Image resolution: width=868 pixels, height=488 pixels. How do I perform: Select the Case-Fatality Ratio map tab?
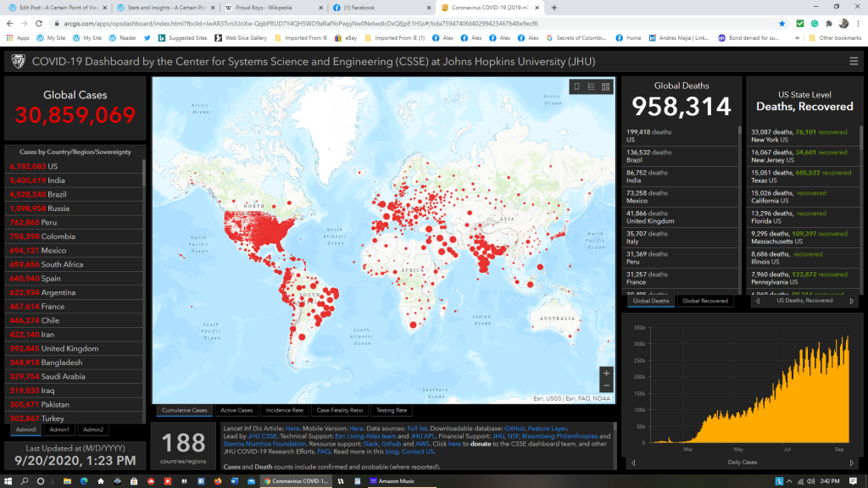(339, 410)
